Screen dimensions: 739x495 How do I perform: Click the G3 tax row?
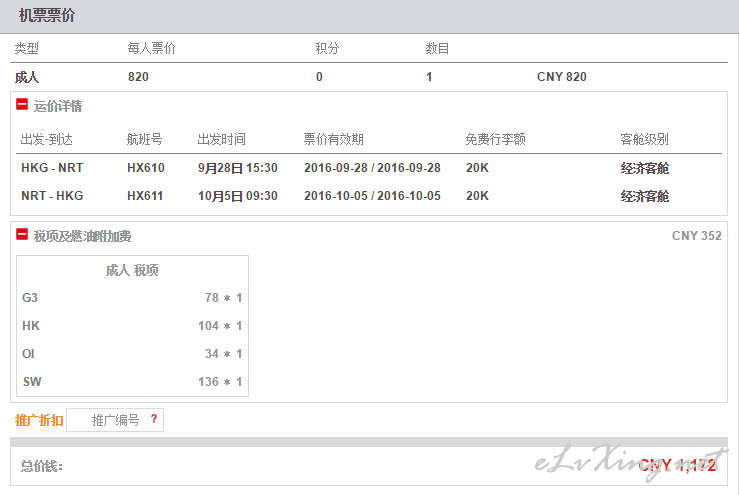[x=132, y=298]
